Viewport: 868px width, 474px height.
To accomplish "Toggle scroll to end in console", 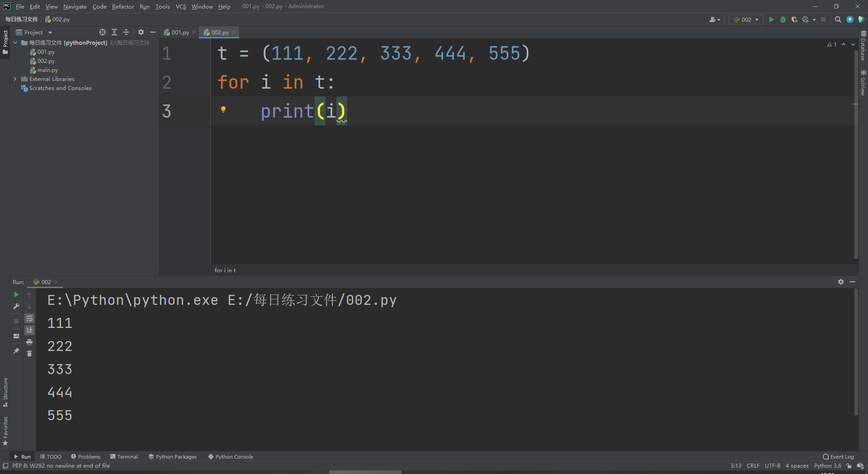I will pos(29,330).
